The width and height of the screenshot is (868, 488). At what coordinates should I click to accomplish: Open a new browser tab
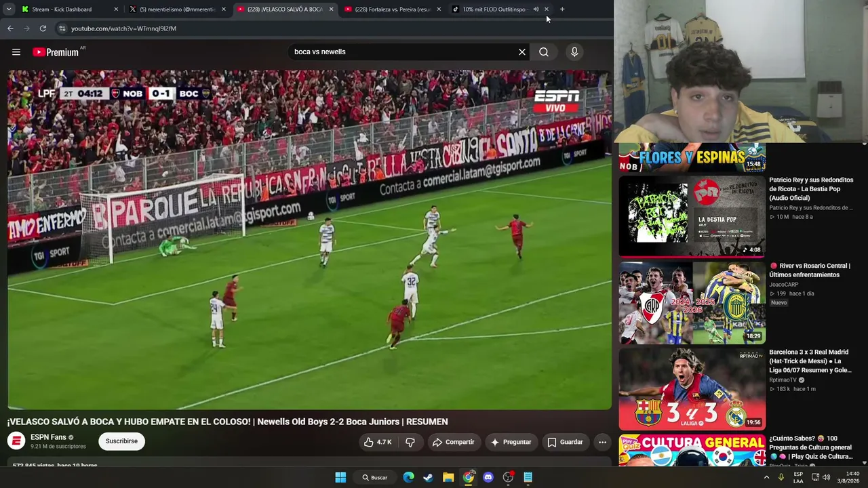point(562,9)
